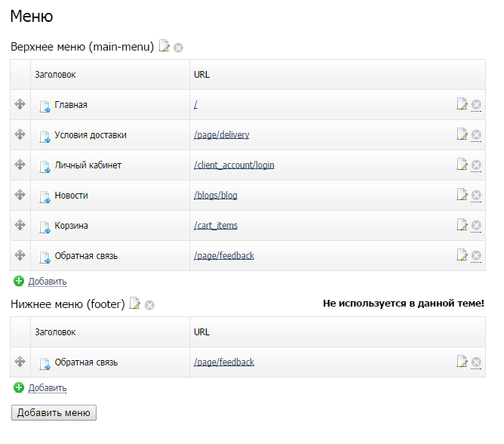Click the edit icon for Главная row

coord(462,104)
